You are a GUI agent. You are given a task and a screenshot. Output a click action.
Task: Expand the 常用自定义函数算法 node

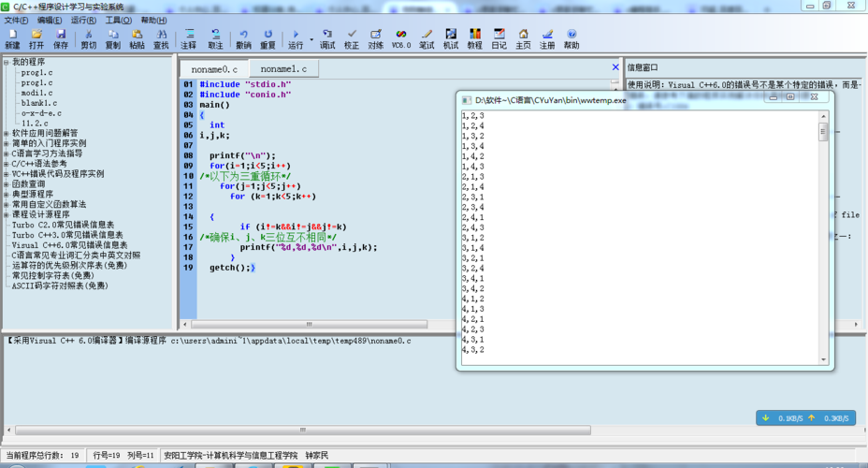pyautogui.click(x=7, y=204)
